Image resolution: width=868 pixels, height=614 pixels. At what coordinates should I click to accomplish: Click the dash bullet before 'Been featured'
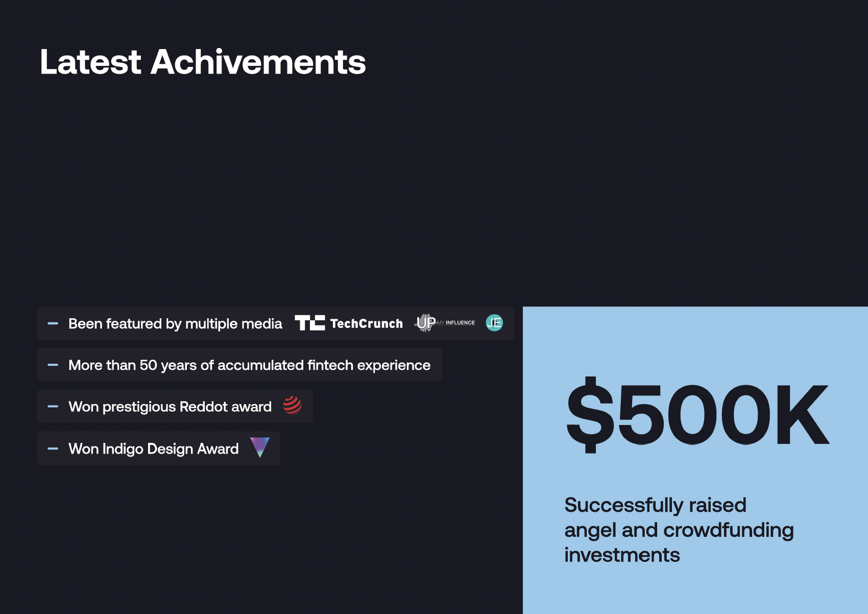click(x=53, y=323)
